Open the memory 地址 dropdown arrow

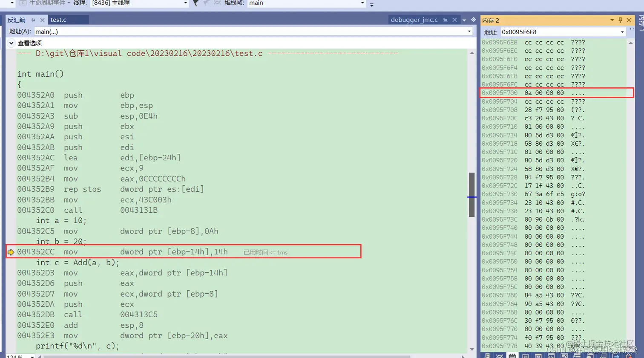622,32
